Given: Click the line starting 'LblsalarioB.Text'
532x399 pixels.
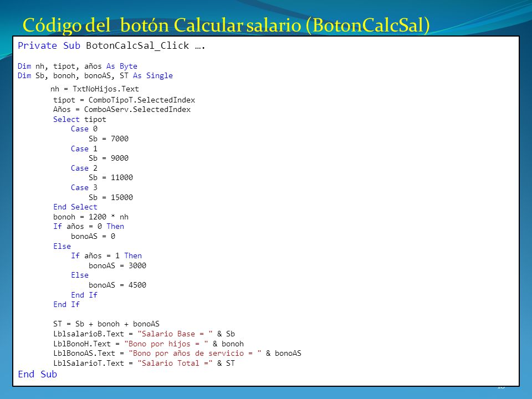Looking at the screenshot, I should [x=144, y=334].
